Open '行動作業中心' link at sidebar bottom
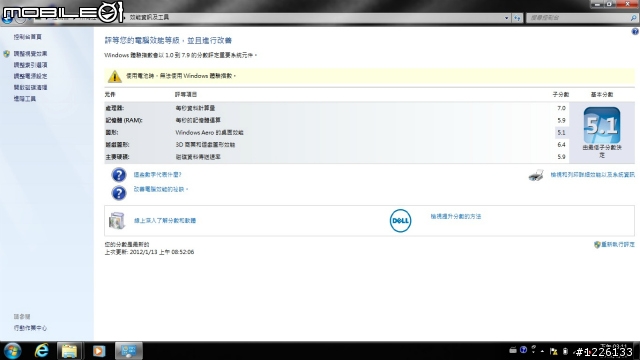The image size is (640, 360). pos(30,328)
